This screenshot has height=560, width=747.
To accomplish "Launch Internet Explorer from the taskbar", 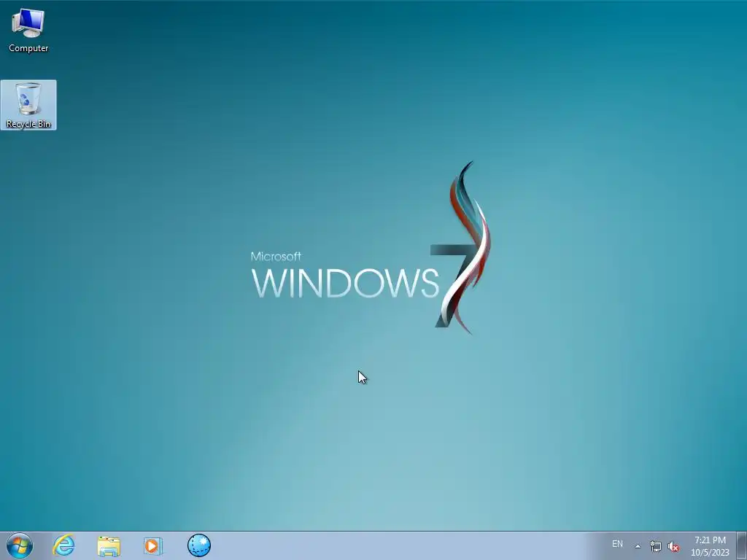I will point(64,545).
